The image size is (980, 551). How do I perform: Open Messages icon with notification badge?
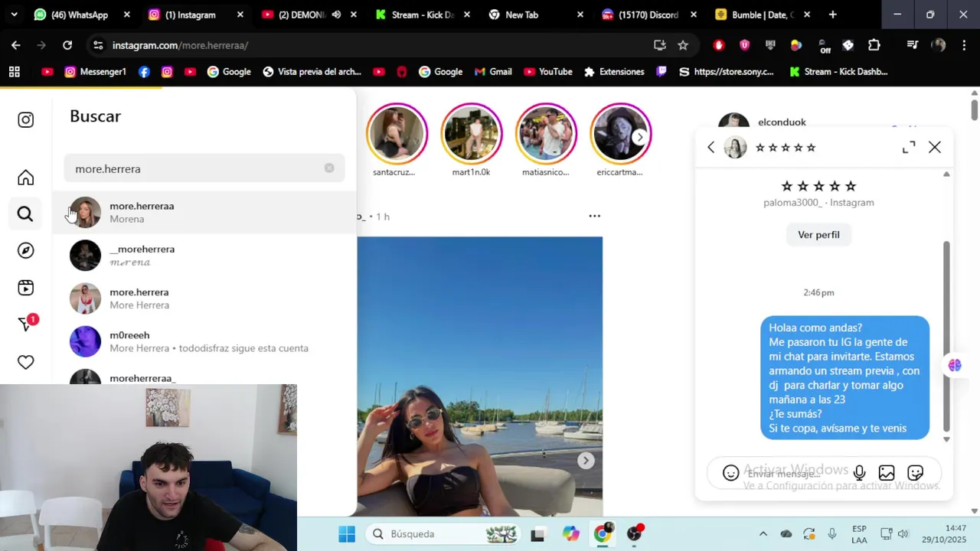(x=27, y=324)
